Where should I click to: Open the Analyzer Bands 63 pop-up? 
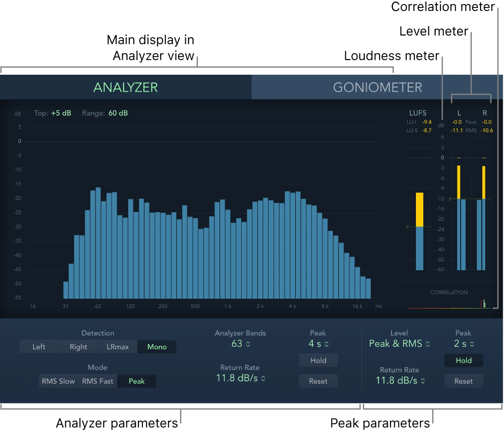240,344
